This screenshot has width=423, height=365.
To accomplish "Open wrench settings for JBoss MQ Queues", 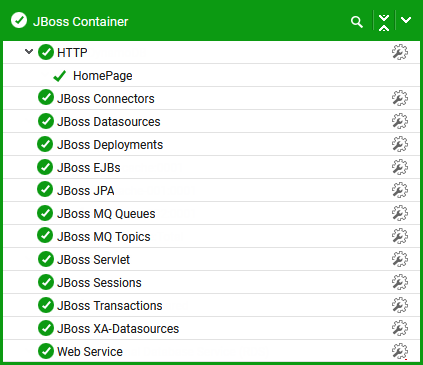I will (x=400, y=213).
